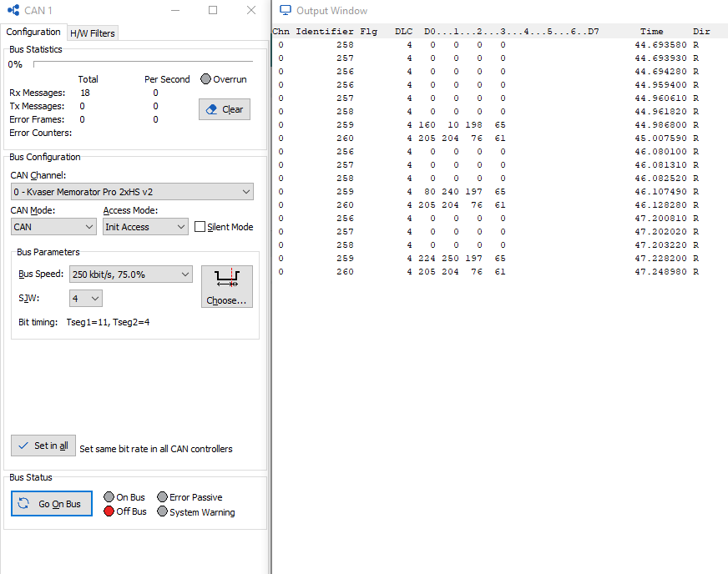Switch to the H/W Filters tab
Viewport: 728px width, 574px height.
click(92, 33)
